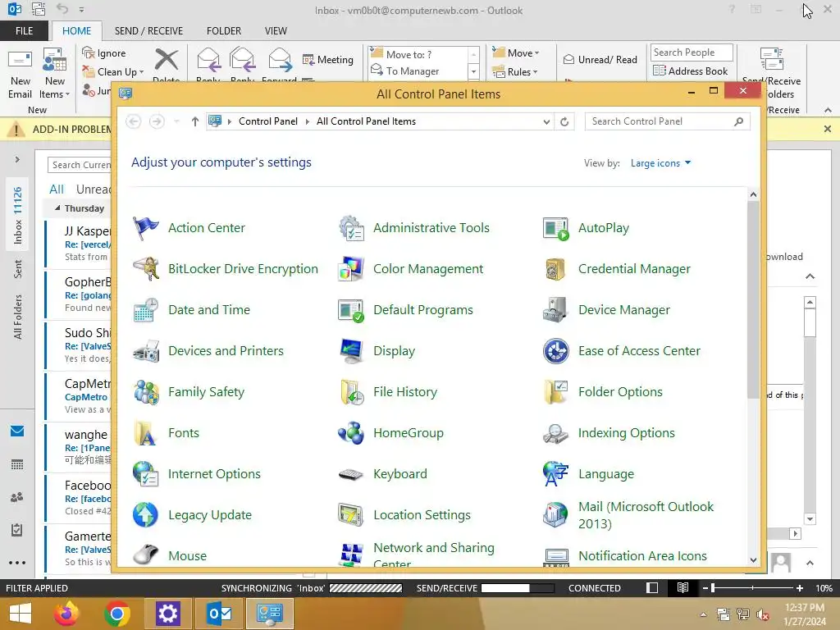Viewport: 840px width, 630px height.
Task: Open the Fonts folder icon
Action: click(146, 433)
